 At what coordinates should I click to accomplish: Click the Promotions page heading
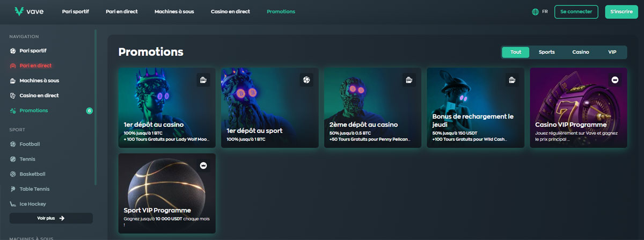(x=151, y=52)
